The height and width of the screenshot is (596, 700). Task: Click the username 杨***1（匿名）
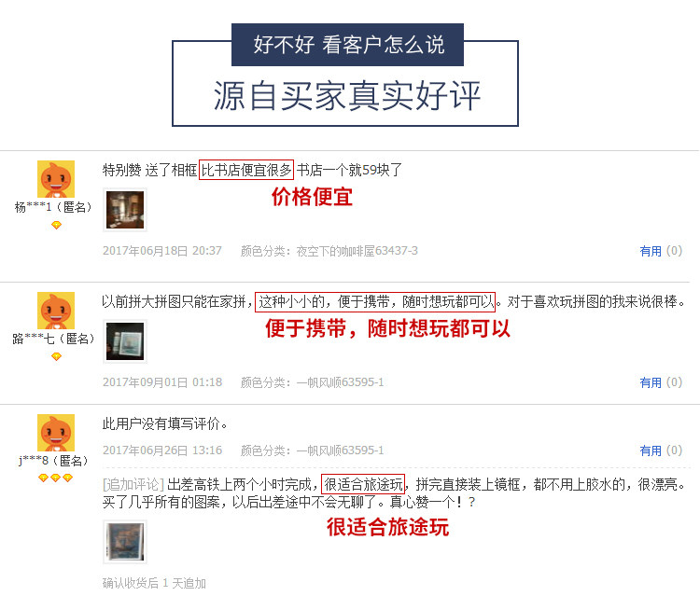click(x=54, y=207)
